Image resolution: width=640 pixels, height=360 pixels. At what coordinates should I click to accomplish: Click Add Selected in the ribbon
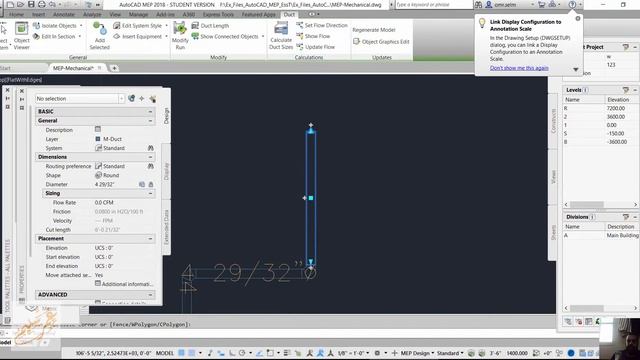pyautogui.click(x=100, y=36)
